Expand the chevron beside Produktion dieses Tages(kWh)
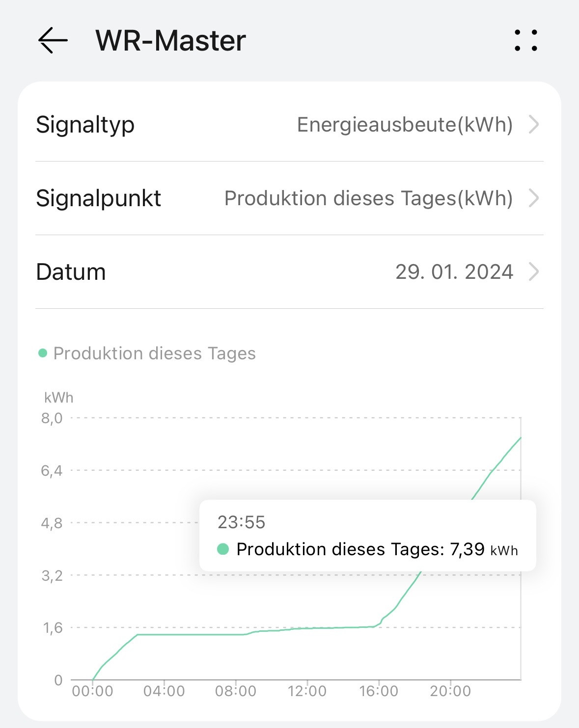579x728 pixels. (x=534, y=198)
